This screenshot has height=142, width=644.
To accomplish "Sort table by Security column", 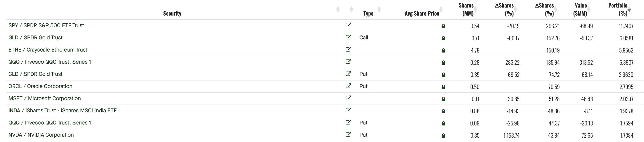I will pos(172,13).
